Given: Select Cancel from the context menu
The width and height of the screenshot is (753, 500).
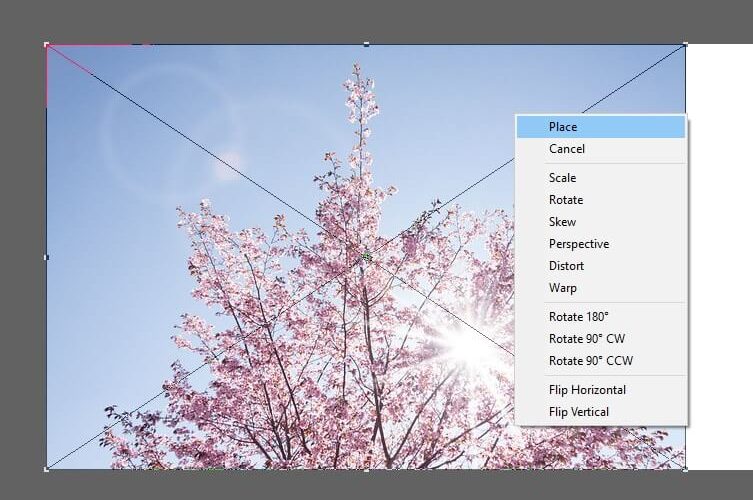Looking at the screenshot, I should (601, 149).
